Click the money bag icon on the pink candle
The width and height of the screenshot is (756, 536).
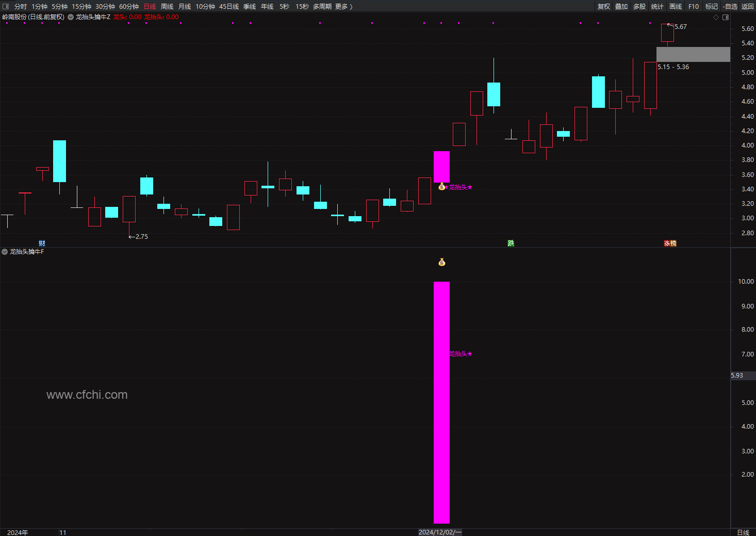[x=441, y=187]
